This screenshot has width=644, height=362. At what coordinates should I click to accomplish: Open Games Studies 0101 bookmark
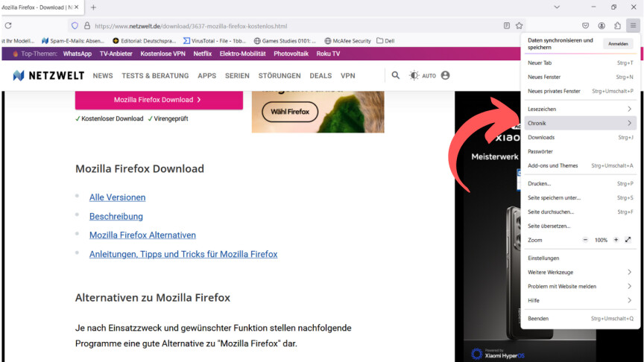(285, 41)
